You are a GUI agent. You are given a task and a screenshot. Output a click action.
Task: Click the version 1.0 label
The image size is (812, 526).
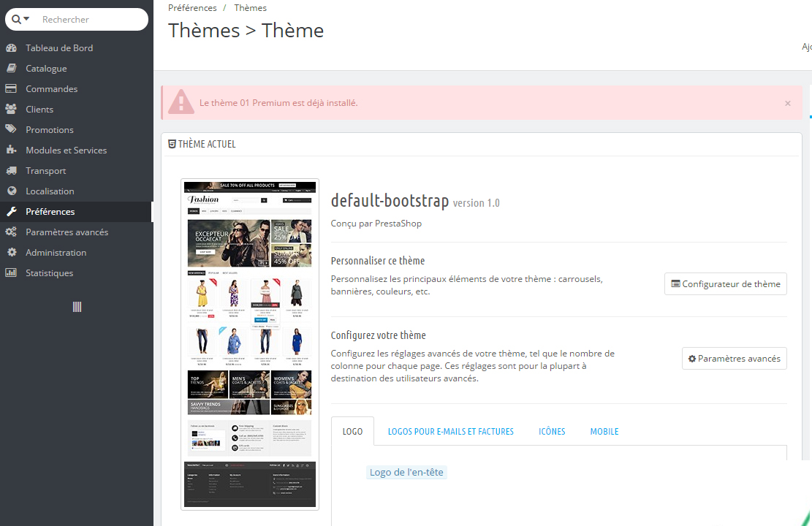click(477, 203)
